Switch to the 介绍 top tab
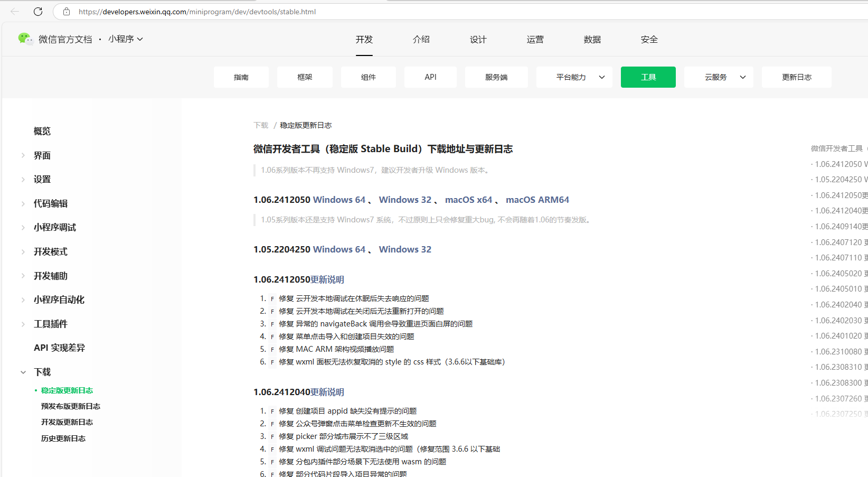868x477 pixels. coord(421,40)
